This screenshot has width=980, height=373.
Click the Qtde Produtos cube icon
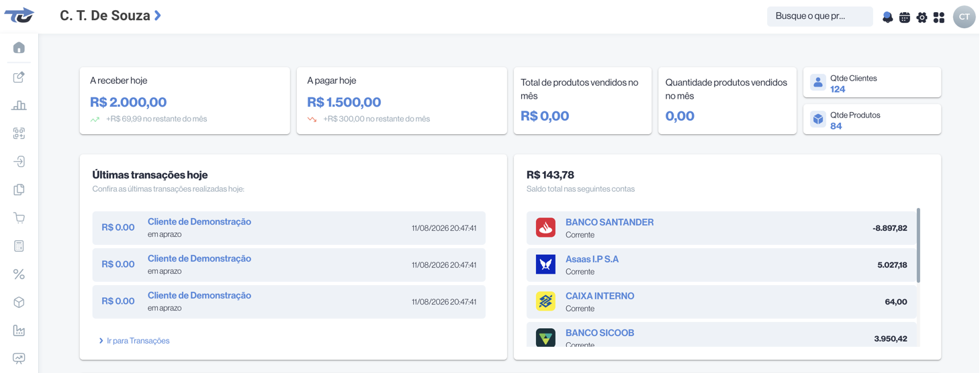pos(817,119)
